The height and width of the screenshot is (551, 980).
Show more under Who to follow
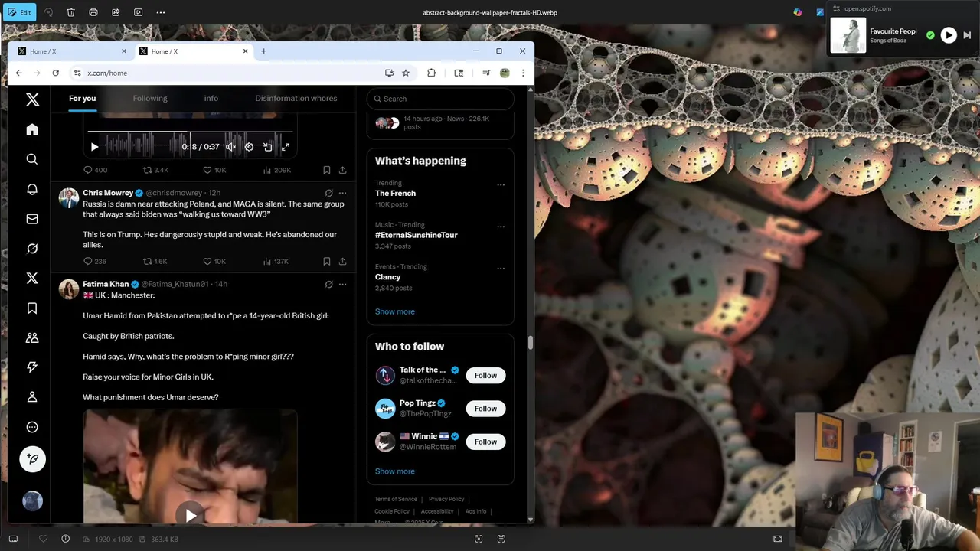pyautogui.click(x=395, y=471)
